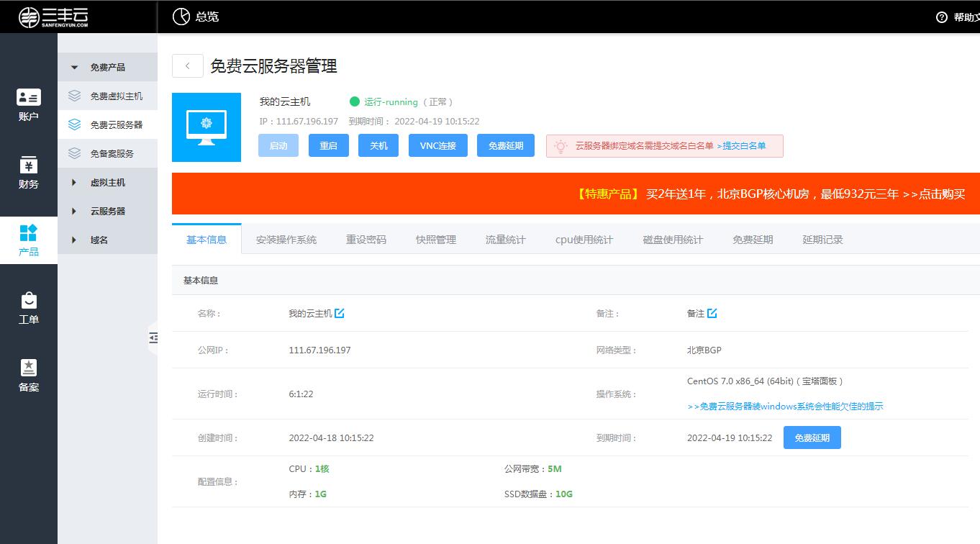
Task: Click the 关机 shutdown button
Action: [x=378, y=145]
